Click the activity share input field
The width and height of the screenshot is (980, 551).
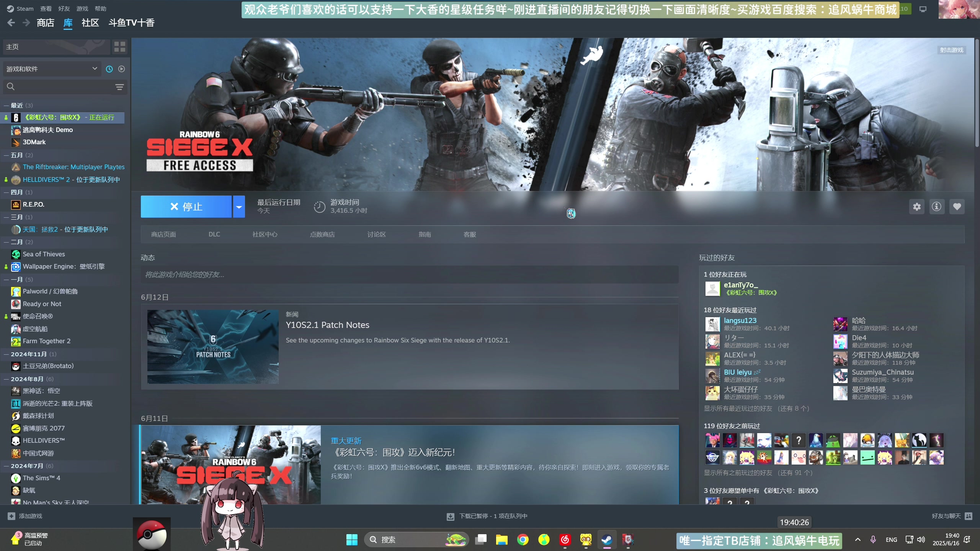coord(410,275)
